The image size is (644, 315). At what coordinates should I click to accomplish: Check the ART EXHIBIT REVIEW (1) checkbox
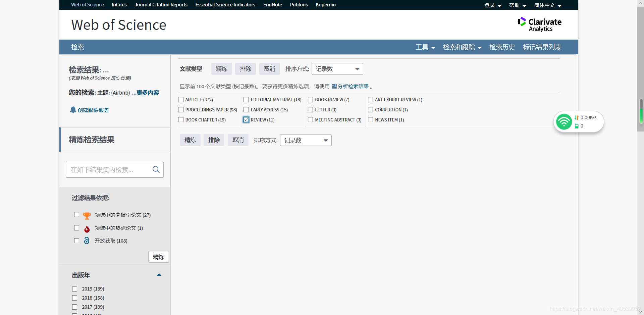[371, 100]
